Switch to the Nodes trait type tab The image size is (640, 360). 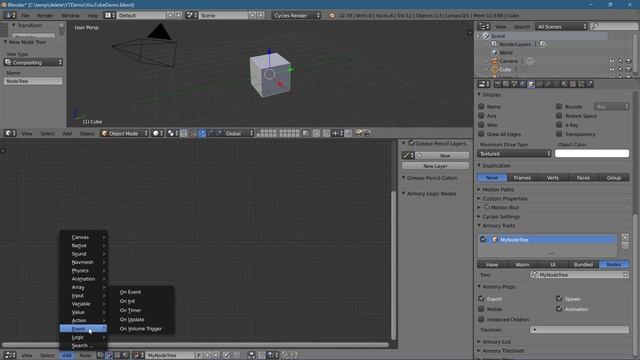coord(613,264)
